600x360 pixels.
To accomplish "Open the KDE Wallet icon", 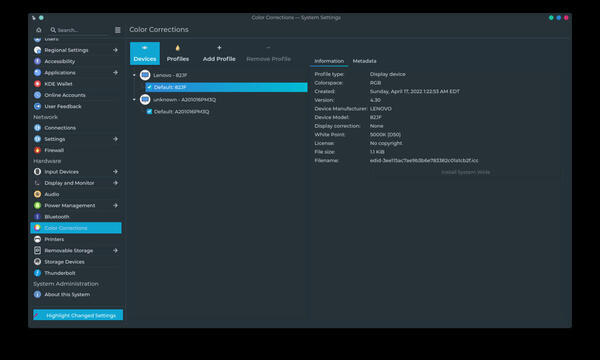I will [38, 84].
